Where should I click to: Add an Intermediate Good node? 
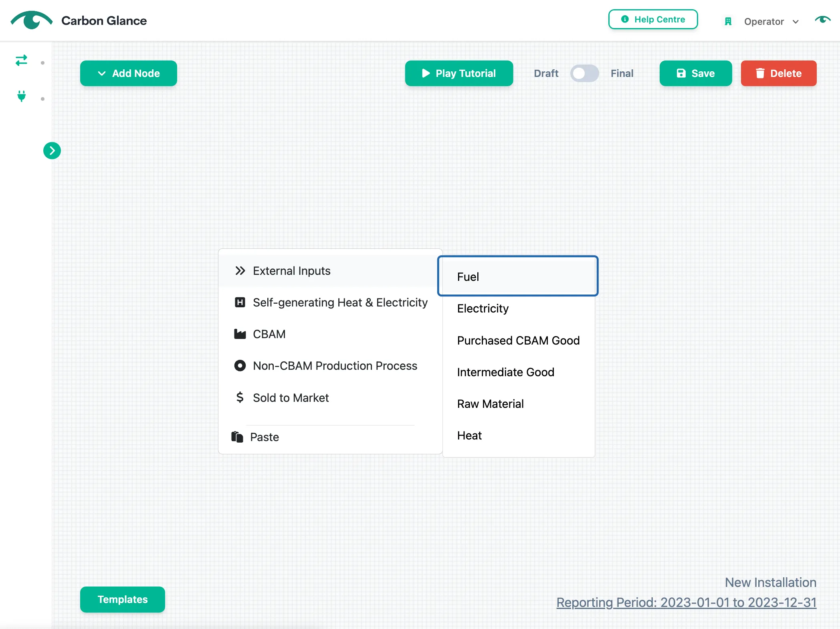point(519,372)
